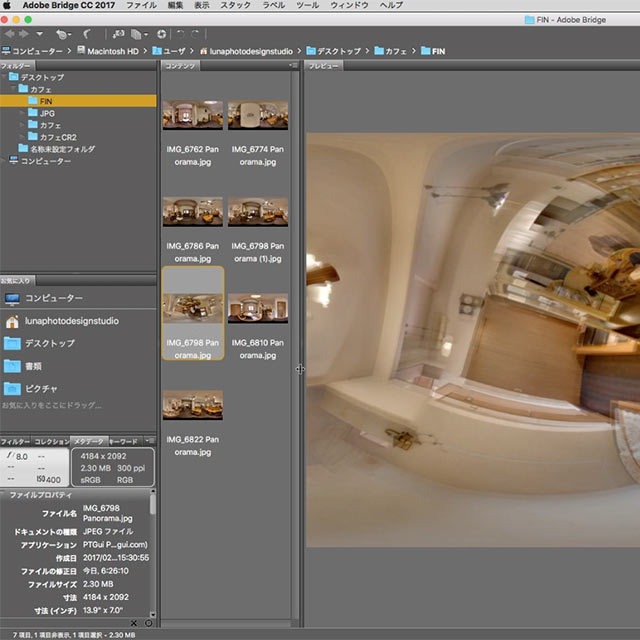Switch to the フィルター tab
This screenshot has height=640, width=640.
(x=15, y=441)
